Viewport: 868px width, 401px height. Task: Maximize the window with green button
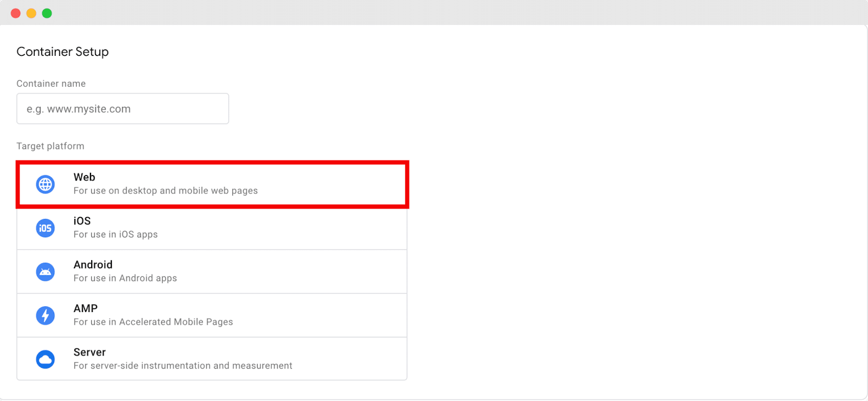pos(47,13)
